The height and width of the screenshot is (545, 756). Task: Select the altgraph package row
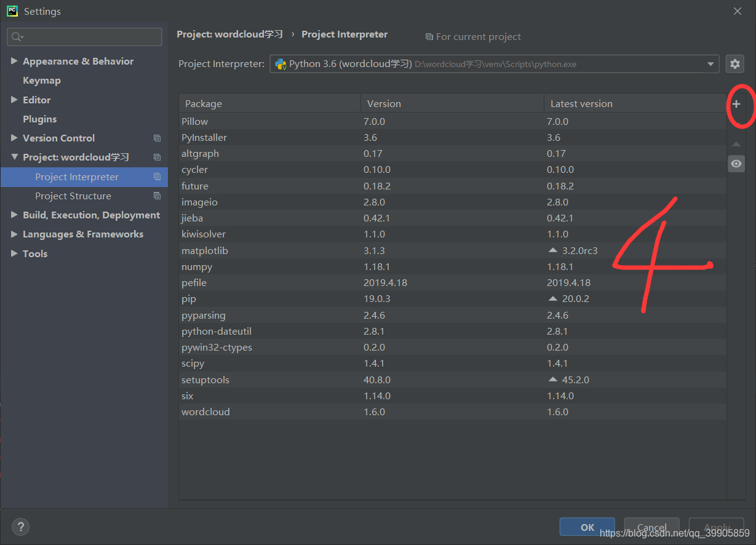(452, 153)
